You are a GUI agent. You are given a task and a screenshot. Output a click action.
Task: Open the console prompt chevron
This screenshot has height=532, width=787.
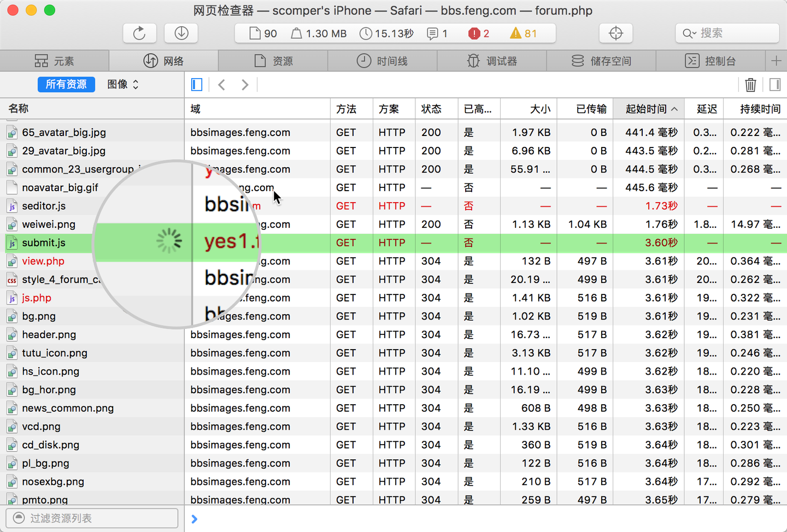point(195,519)
